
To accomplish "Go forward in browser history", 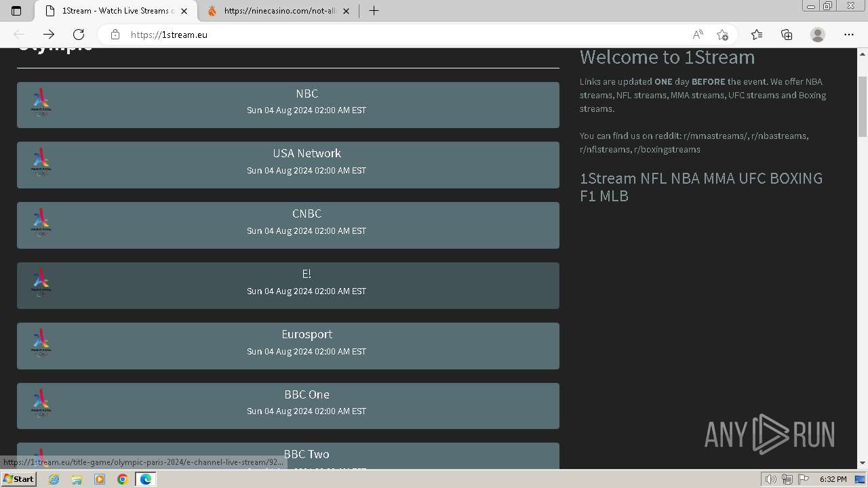I will [49, 35].
